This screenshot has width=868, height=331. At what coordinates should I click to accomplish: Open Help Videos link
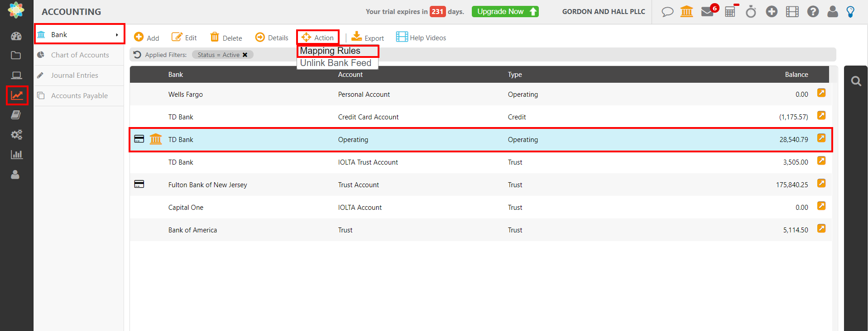pyautogui.click(x=421, y=38)
